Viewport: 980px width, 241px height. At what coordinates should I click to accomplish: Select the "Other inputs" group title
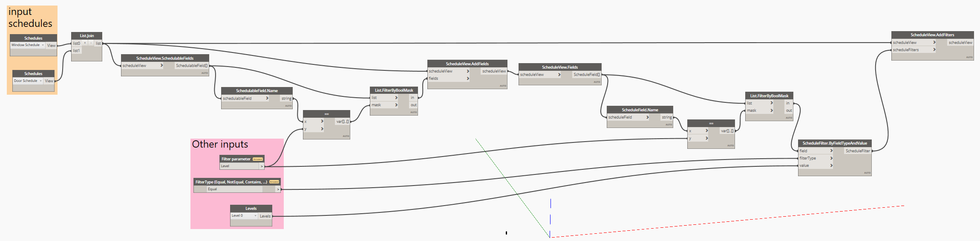[220, 144]
